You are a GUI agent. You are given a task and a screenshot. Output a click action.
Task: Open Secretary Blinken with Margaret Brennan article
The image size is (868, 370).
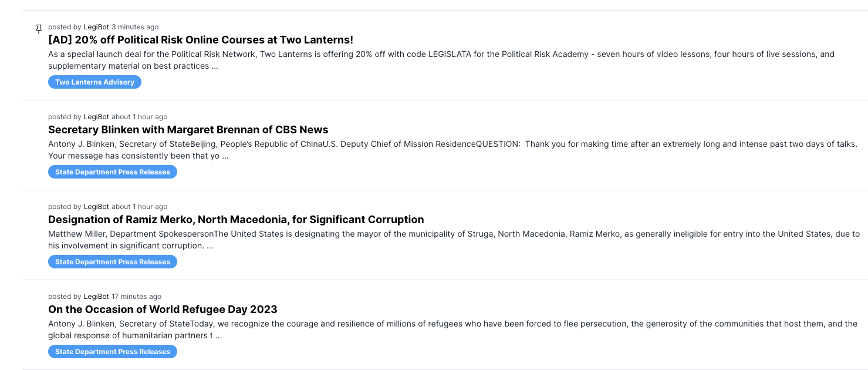tap(188, 130)
